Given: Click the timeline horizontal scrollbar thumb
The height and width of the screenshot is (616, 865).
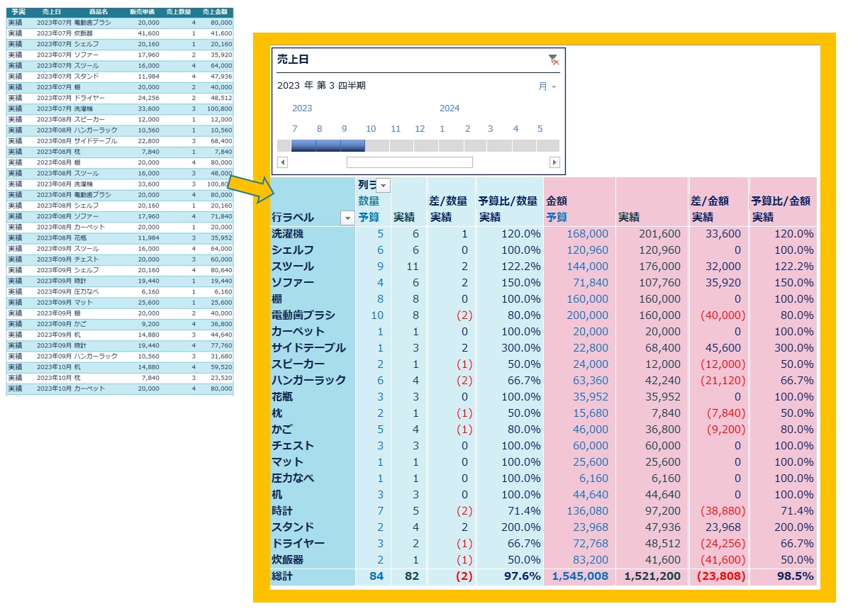Looking at the screenshot, I should pos(409,162).
